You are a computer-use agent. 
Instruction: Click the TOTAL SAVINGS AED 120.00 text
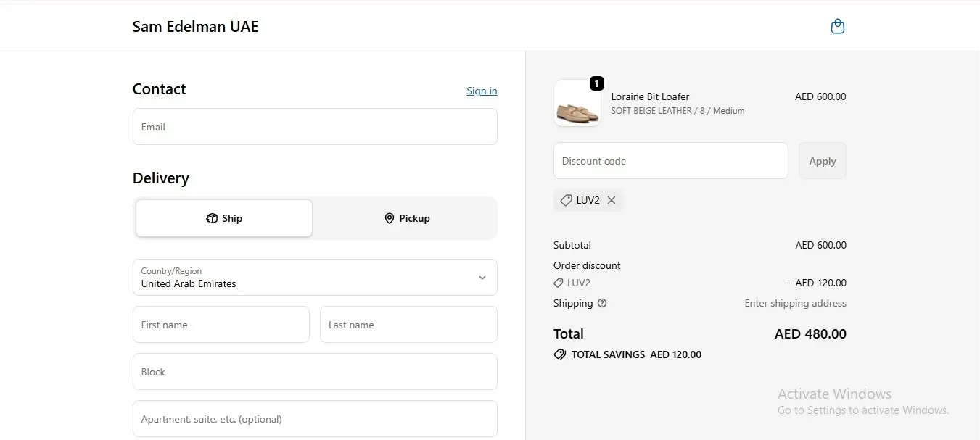pyautogui.click(x=636, y=354)
